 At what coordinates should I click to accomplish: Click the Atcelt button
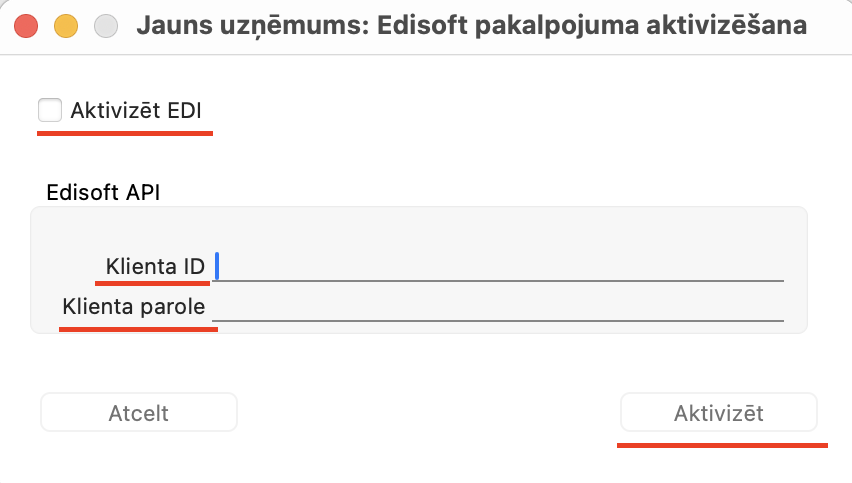139,413
